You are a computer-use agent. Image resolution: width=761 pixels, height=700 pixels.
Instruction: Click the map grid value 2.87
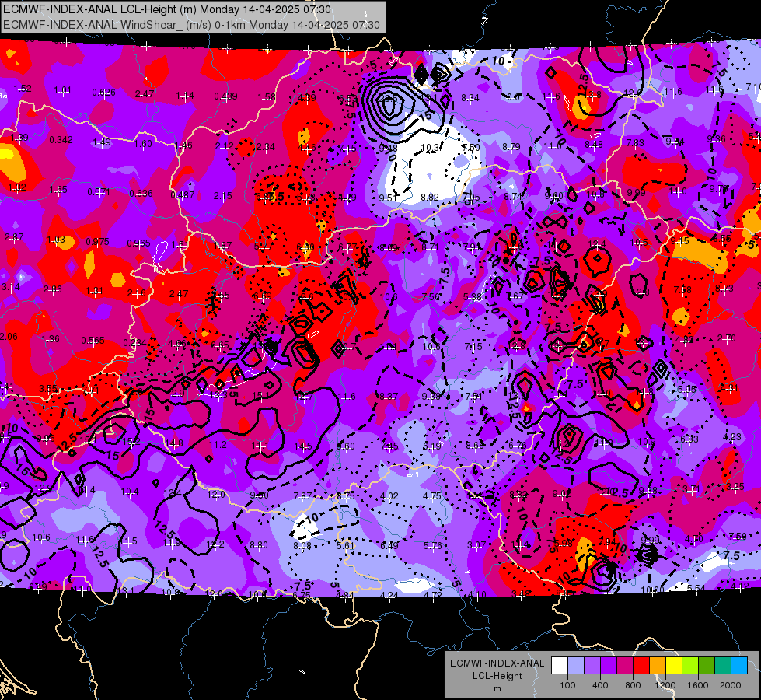point(13,237)
